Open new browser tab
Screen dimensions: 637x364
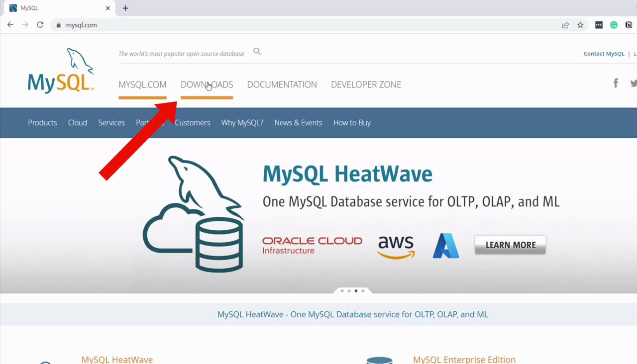pos(125,8)
